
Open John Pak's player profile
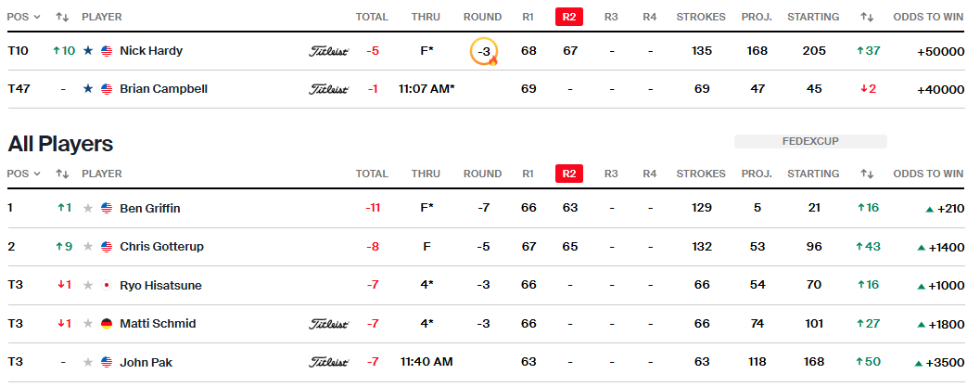point(146,362)
